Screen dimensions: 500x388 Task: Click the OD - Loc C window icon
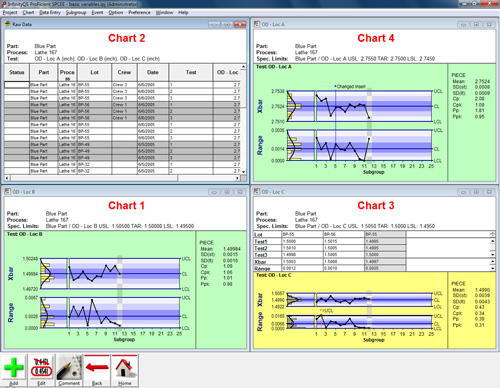tap(257, 192)
